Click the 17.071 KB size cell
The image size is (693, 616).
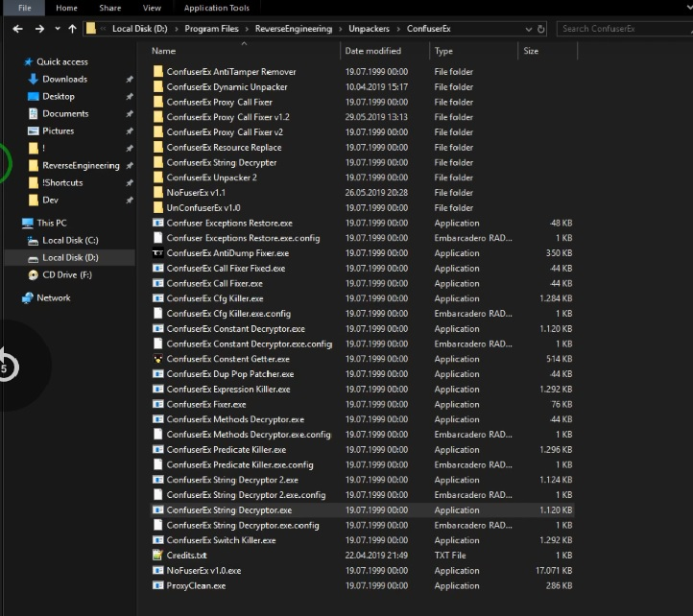pos(554,571)
